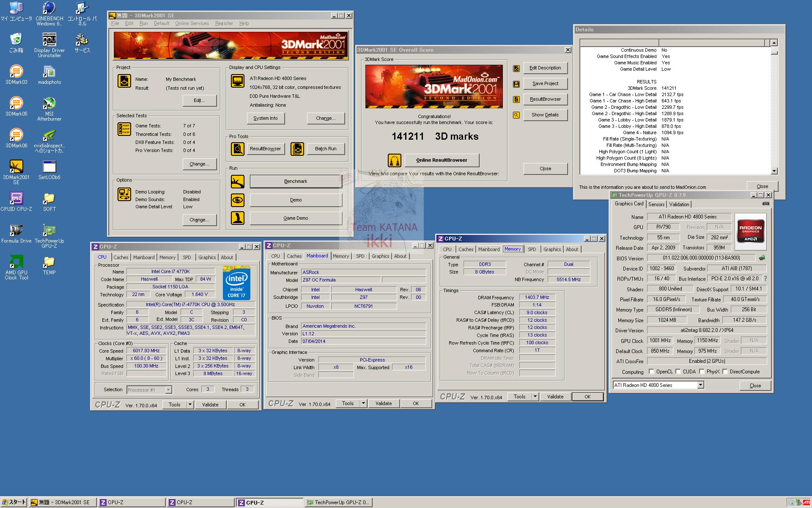Open CINEBENCH Windows 64 desktop icon
This screenshot has width=812, height=508.
tap(49, 14)
